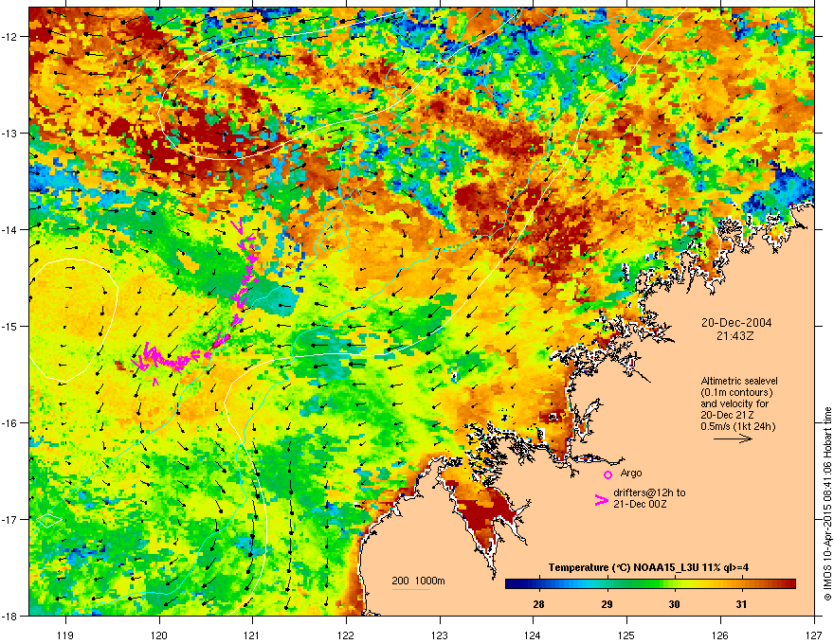Click the latitude axis label -15
The image size is (834, 644).
pyautogui.click(x=10, y=326)
